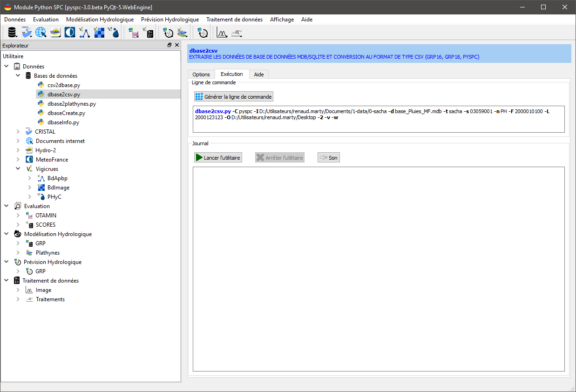The image size is (576, 392).
Task: Open the Données menu
Action: 15,20
